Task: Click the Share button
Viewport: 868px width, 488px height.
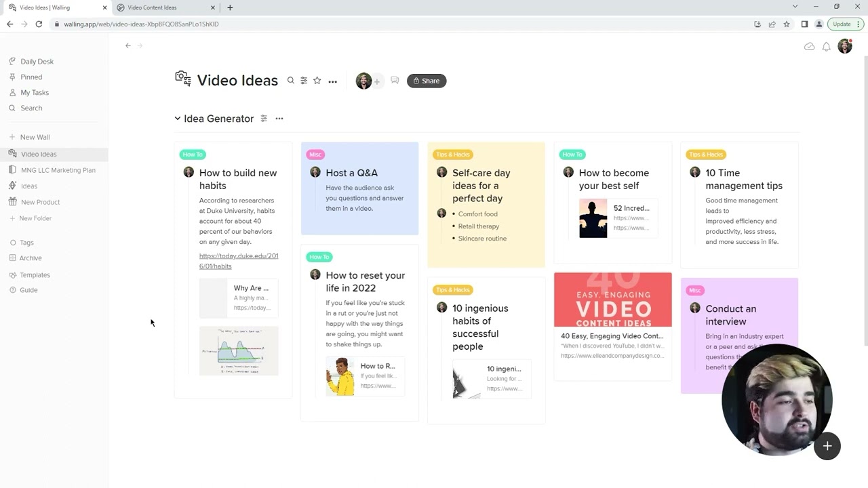Action: [427, 81]
